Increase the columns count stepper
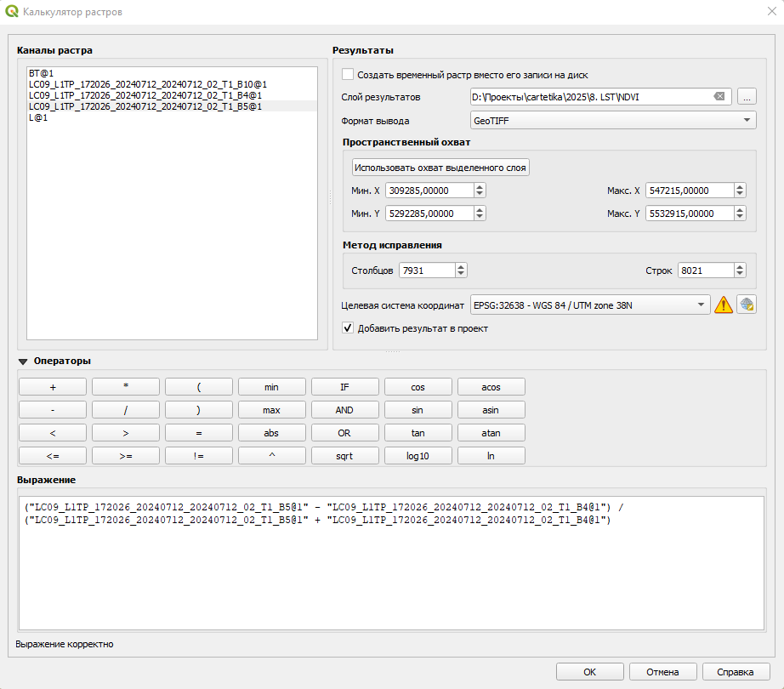The height and width of the screenshot is (689, 784). pos(461,267)
